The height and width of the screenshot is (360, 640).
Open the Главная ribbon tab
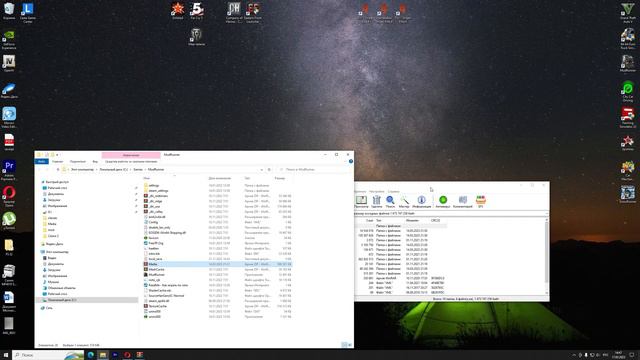(x=58, y=162)
